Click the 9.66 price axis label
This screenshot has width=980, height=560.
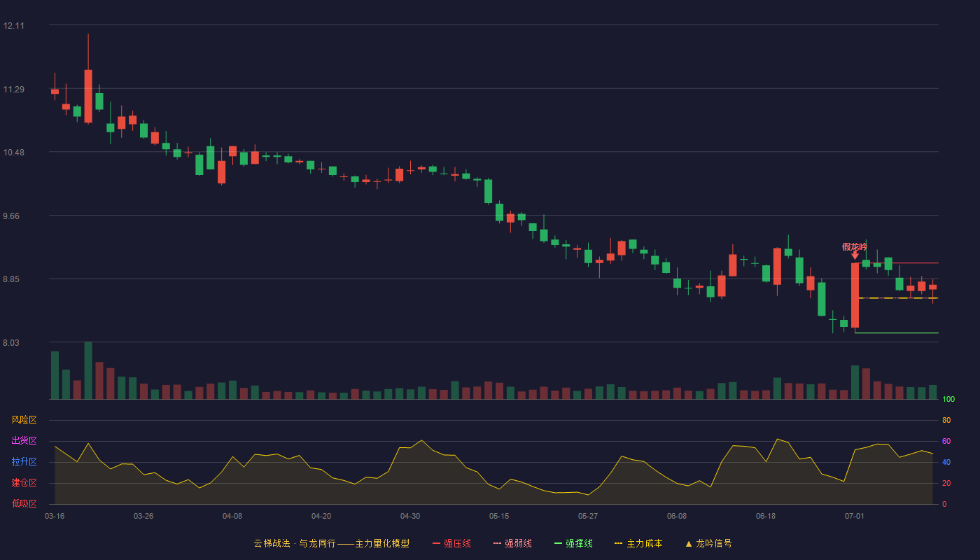pyautogui.click(x=11, y=216)
